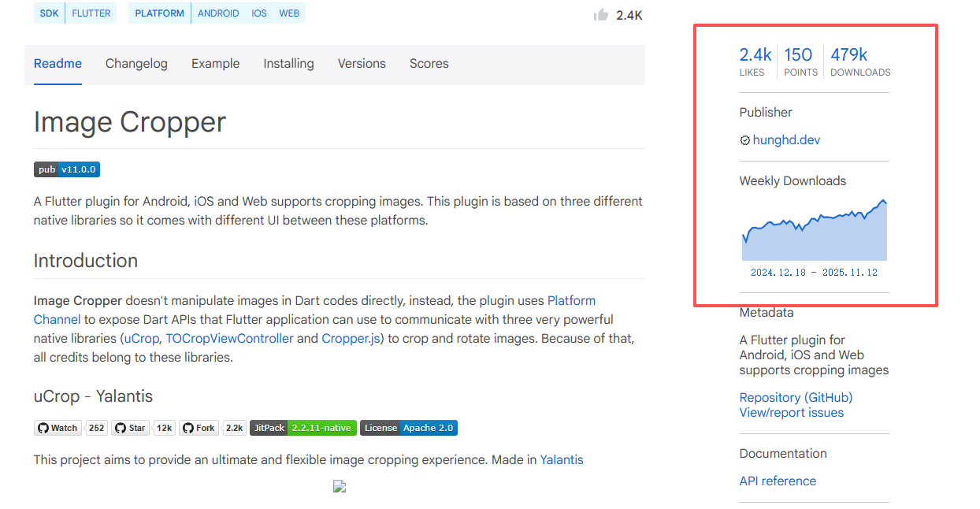Click the broken image placeholder

point(340,486)
